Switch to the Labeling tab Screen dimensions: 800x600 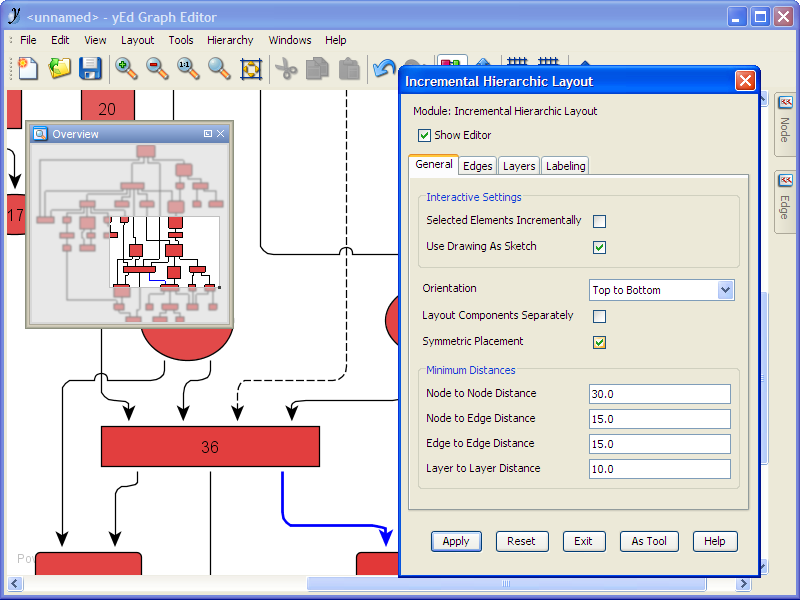point(565,166)
